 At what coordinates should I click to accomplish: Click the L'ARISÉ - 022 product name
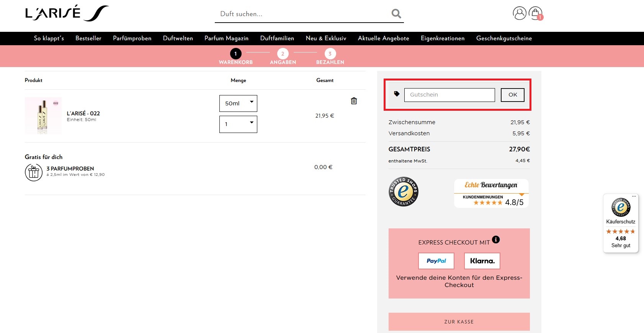(x=83, y=113)
